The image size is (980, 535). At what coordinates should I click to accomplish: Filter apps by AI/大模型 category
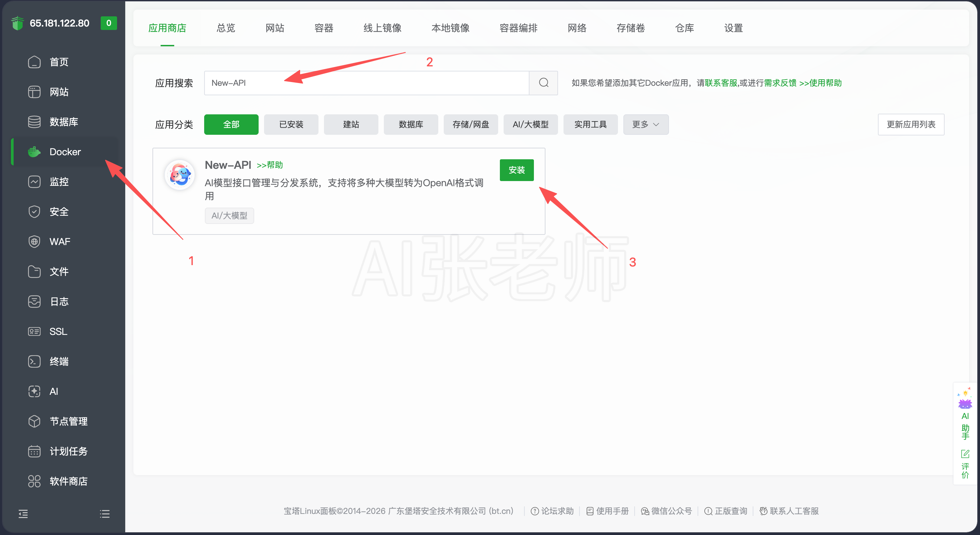pyautogui.click(x=531, y=125)
